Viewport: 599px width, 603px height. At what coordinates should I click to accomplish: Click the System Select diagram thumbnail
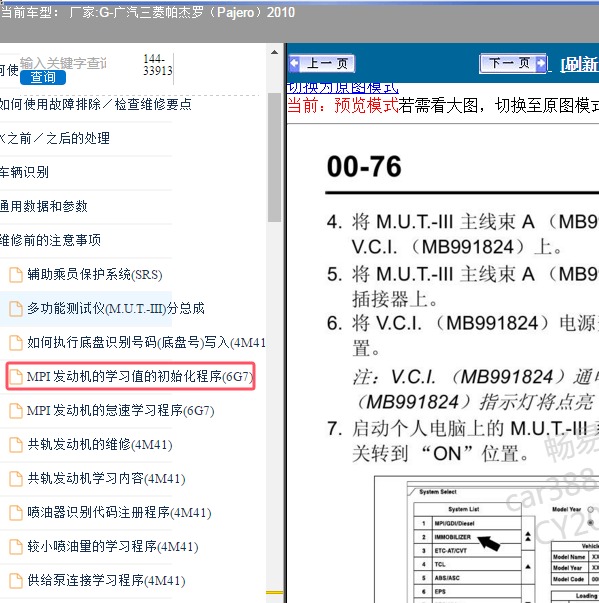pos(486,539)
